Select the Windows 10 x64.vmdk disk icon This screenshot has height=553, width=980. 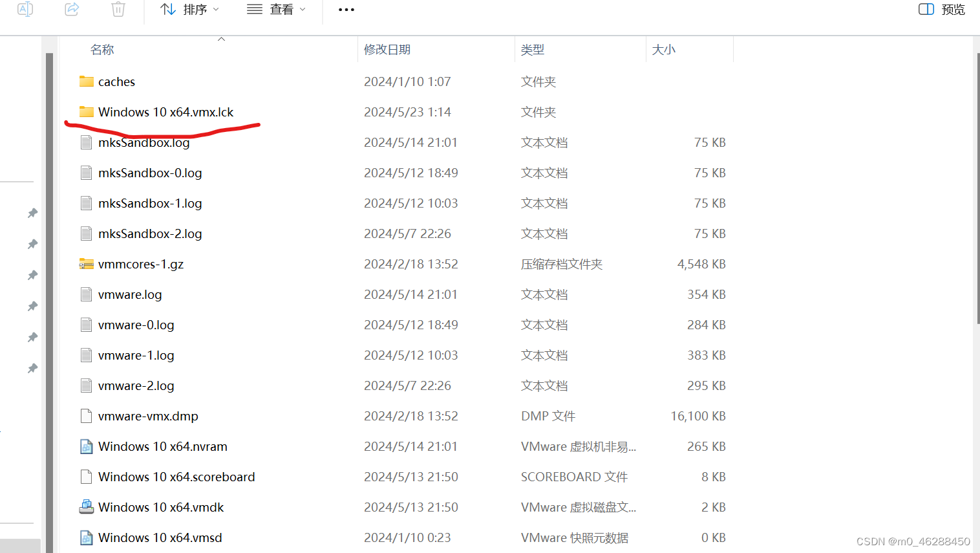(x=87, y=507)
